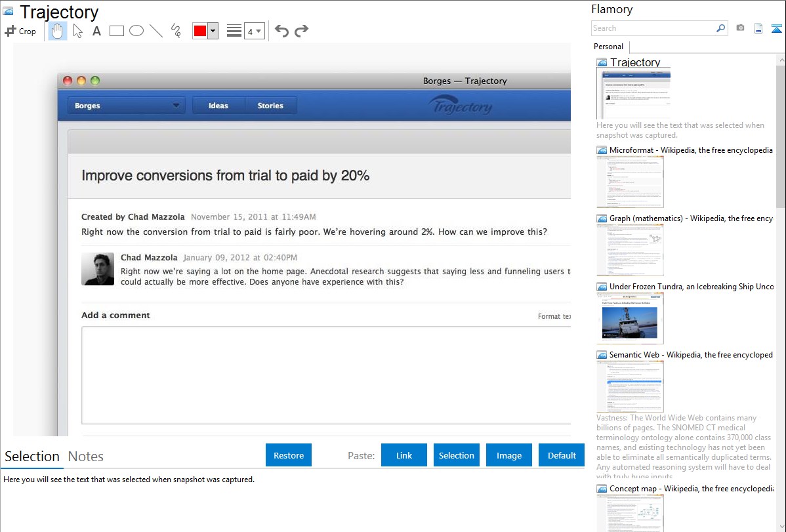Image resolution: width=786 pixels, height=532 pixels.
Task: Switch to the Notes tab
Action: pyautogui.click(x=86, y=457)
